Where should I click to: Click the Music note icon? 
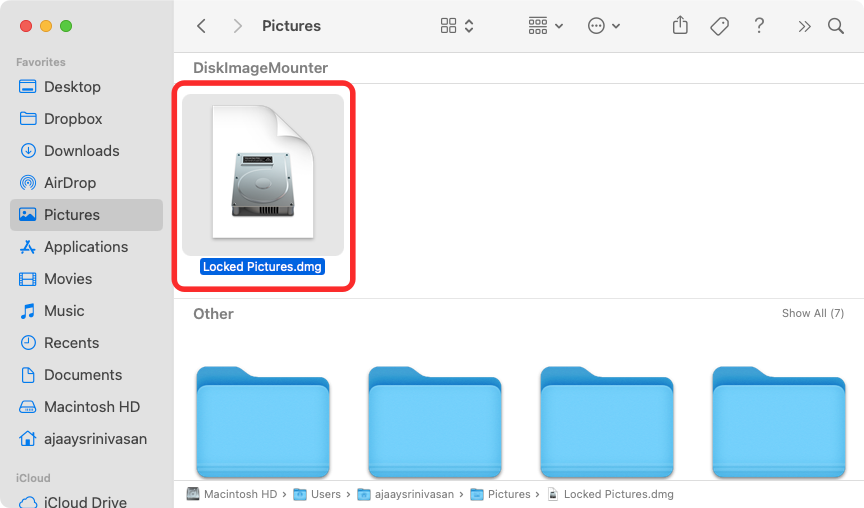pyautogui.click(x=28, y=311)
